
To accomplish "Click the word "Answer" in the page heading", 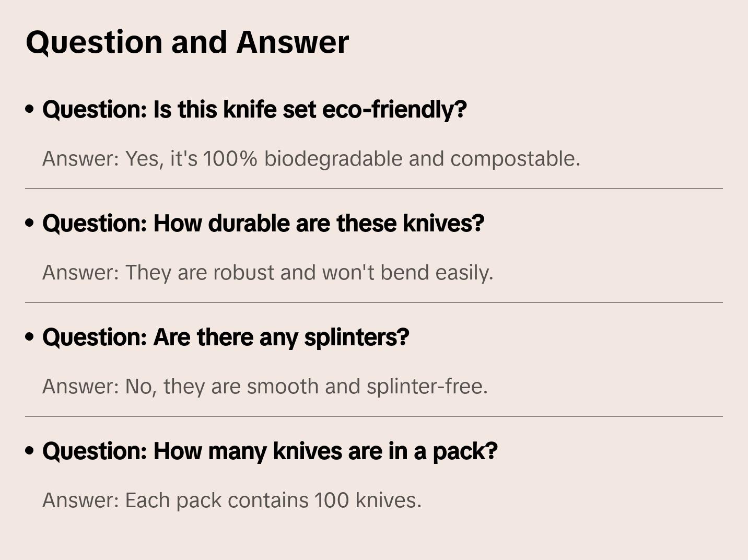I will (293, 42).
